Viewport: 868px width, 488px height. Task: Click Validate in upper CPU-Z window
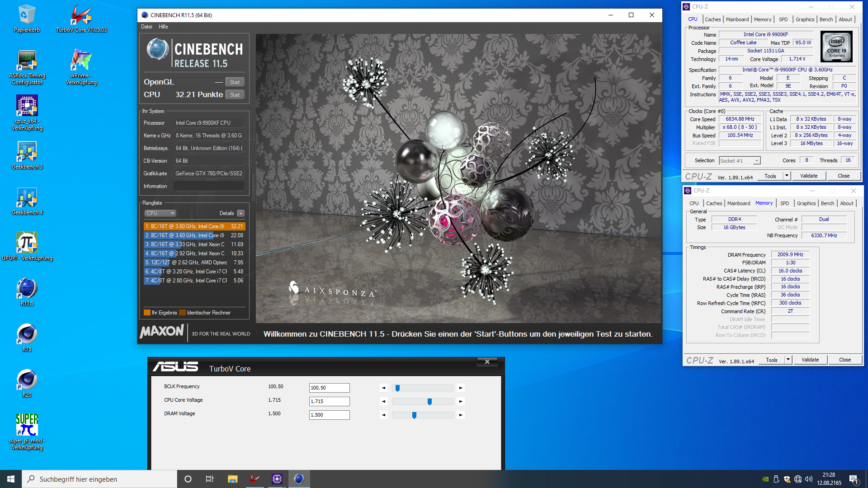coord(809,176)
